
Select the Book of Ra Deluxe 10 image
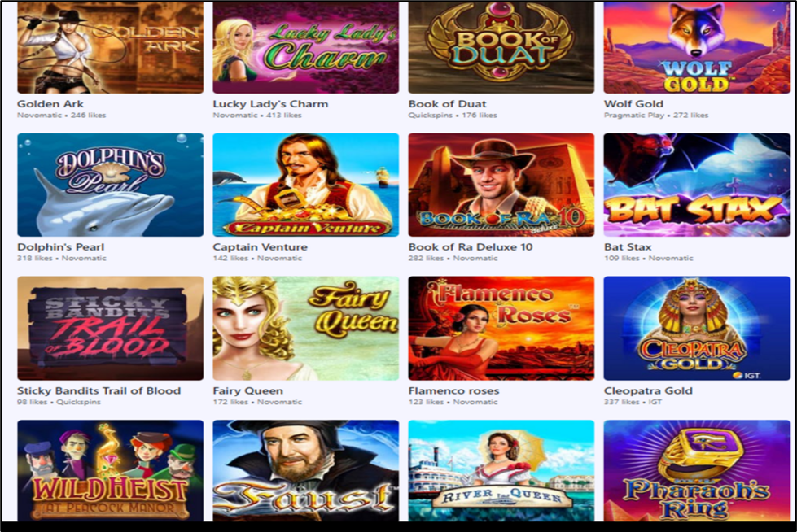point(501,185)
